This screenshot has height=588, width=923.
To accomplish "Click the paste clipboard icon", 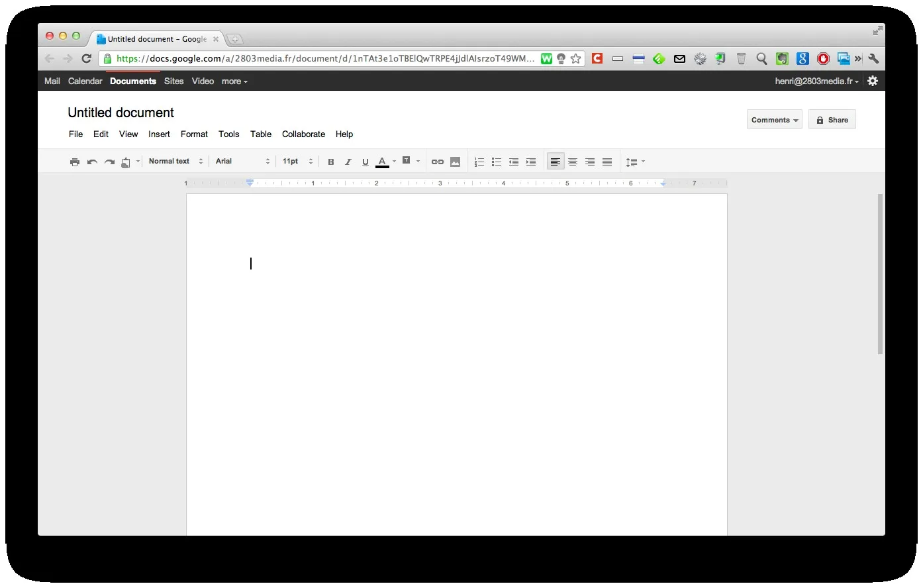I will (x=126, y=162).
